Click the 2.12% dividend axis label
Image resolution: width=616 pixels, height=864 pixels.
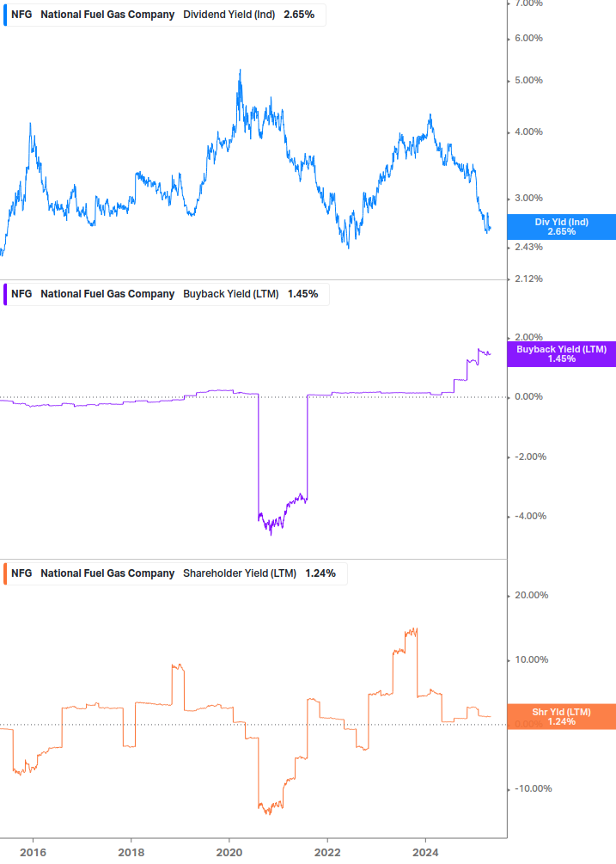tap(528, 279)
